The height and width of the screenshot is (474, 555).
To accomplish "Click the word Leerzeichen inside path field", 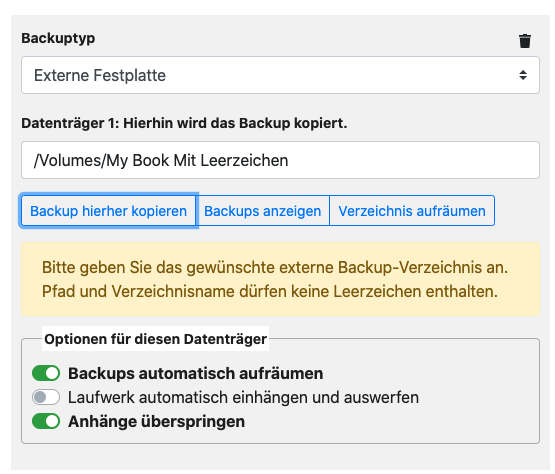I will [x=244, y=160].
